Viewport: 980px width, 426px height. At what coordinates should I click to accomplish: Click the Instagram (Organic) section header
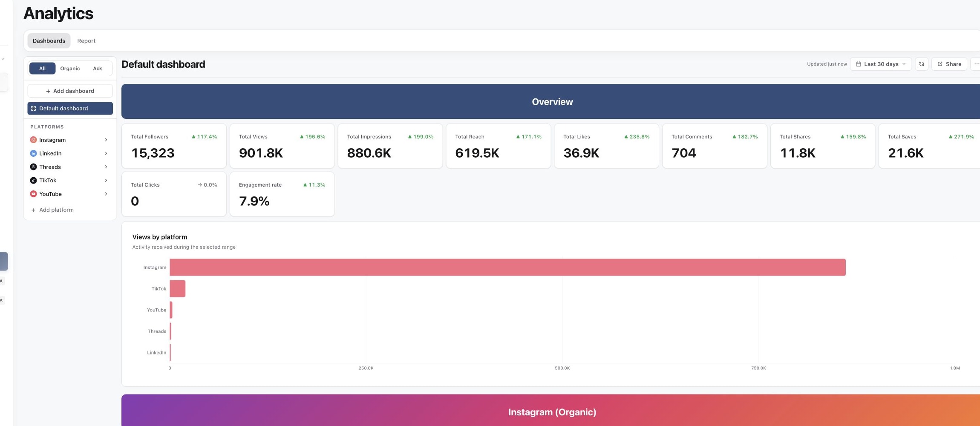551,410
